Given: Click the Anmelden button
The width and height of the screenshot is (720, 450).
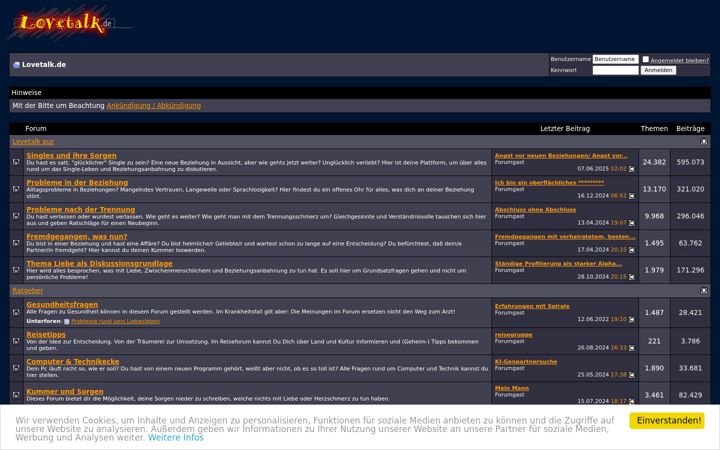Looking at the screenshot, I should click(x=658, y=70).
